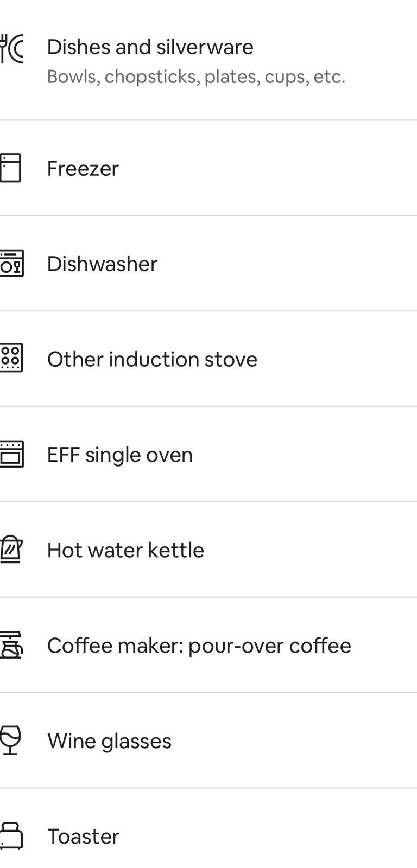Click the 'pour-over coffee' text

[270, 646]
